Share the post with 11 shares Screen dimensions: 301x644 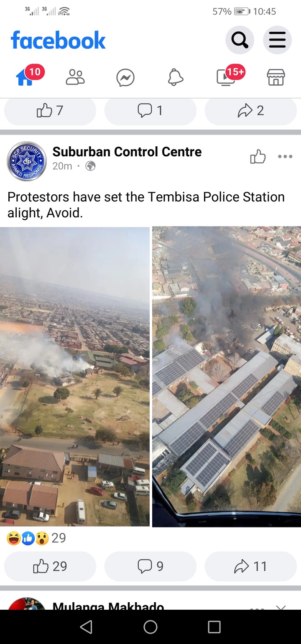pyautogui.click(x=251, y=566)
